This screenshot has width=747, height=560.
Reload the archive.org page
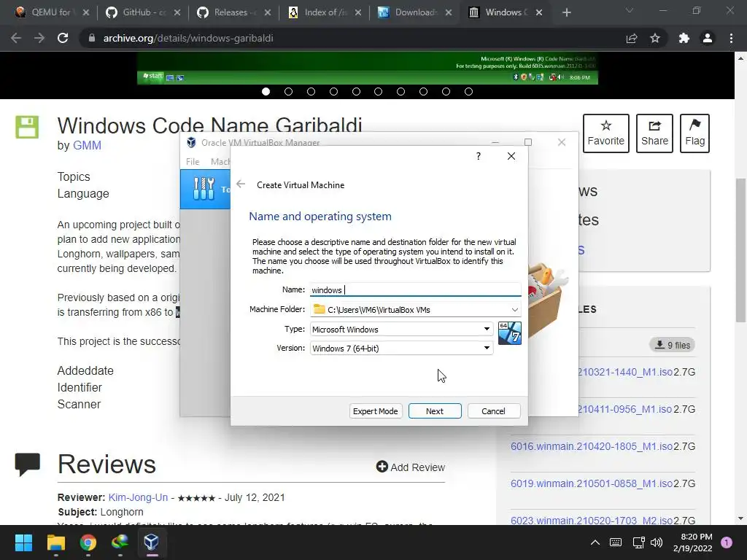[x=63, y=38]
